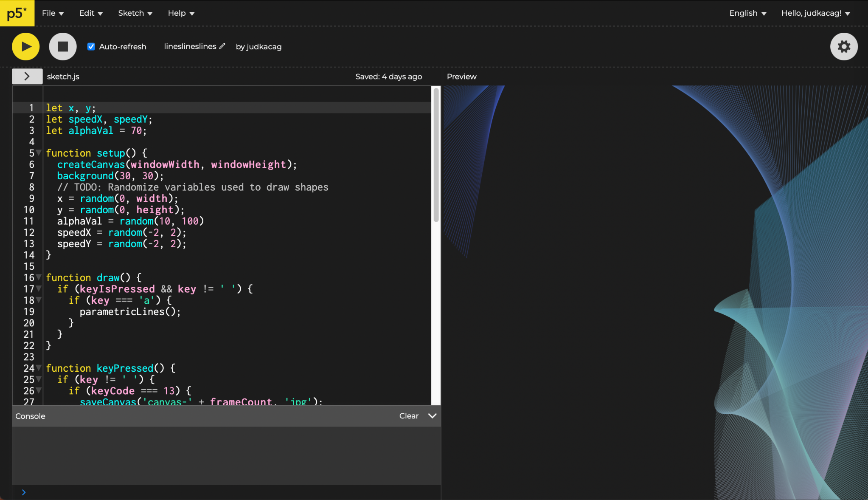
Task: Click the Preview panel label
Action: [x=461, y=76]
